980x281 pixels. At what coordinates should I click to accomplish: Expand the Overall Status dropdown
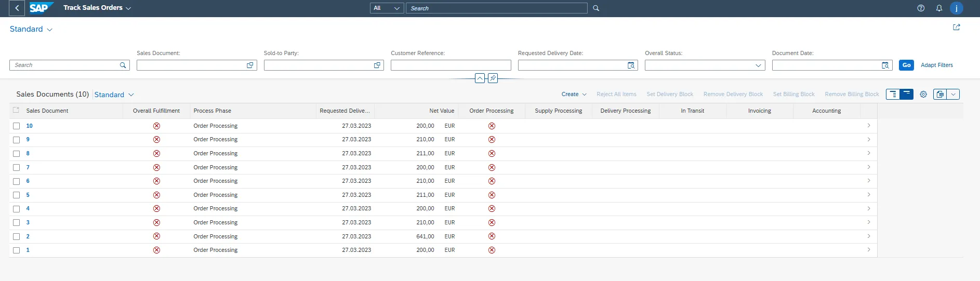(758, 65)
